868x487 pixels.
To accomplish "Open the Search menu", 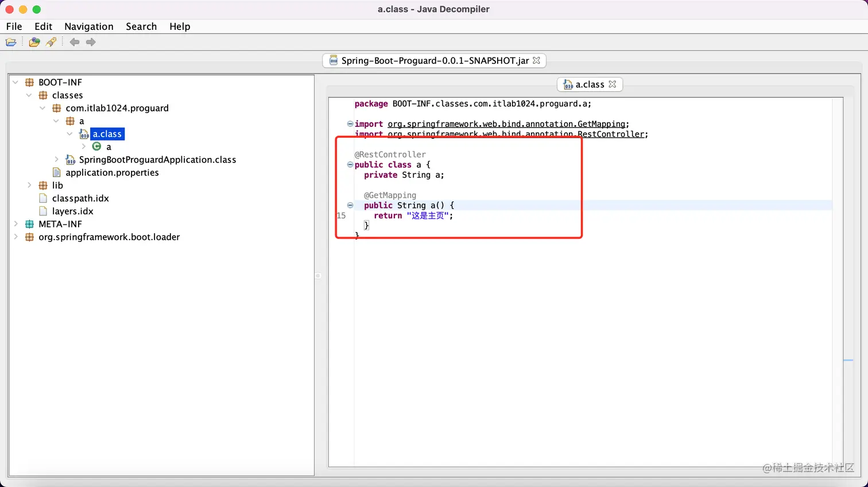I will [x=141, y=26].
